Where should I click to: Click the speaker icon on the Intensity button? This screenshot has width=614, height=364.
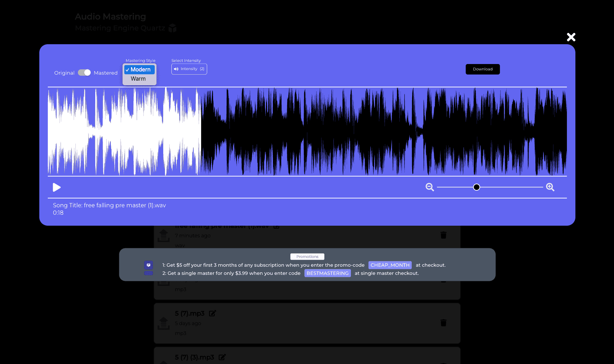(x=176, y=69)
